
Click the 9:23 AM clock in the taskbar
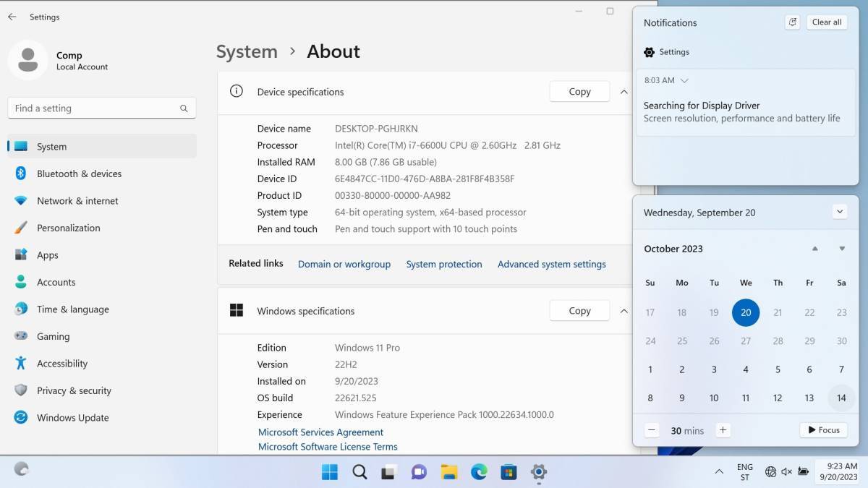coord(838,471)
